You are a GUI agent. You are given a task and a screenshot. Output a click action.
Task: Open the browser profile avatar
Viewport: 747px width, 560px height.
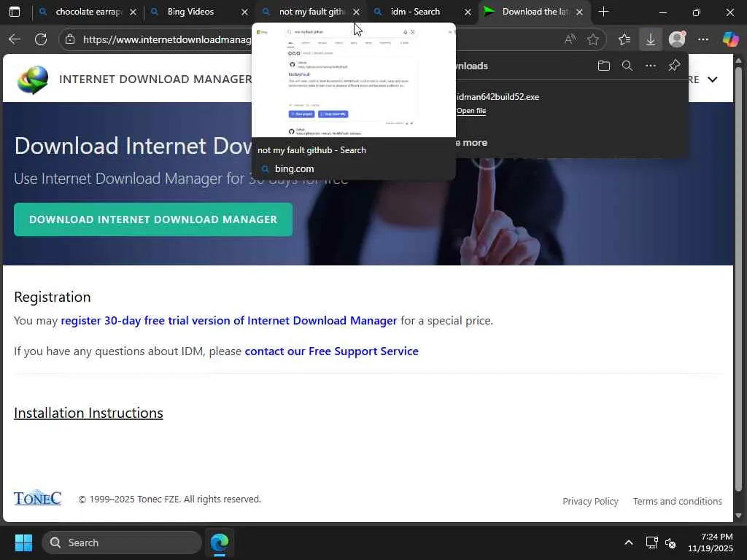(x=677, y=39)
